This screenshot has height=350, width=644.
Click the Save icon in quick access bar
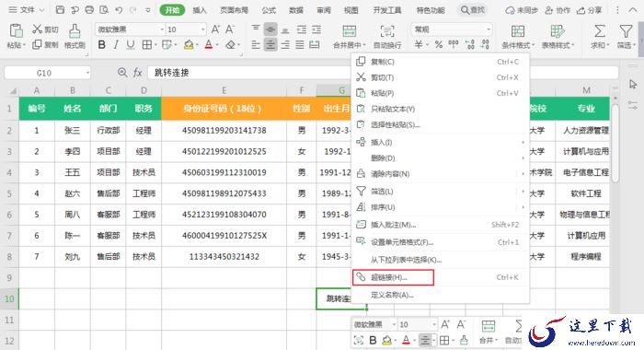pos(60,10)
